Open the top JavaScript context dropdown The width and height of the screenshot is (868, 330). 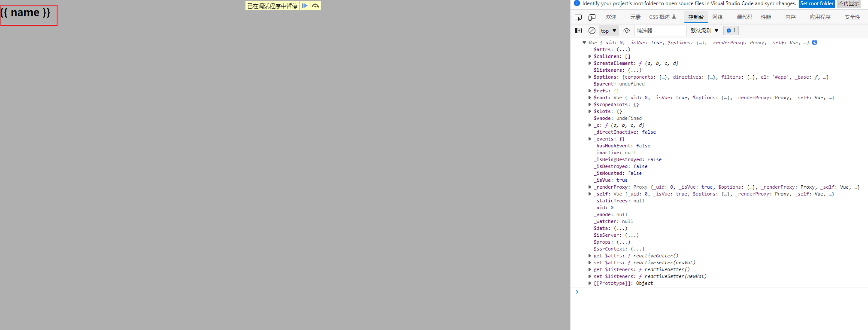(x=609, y=31)
